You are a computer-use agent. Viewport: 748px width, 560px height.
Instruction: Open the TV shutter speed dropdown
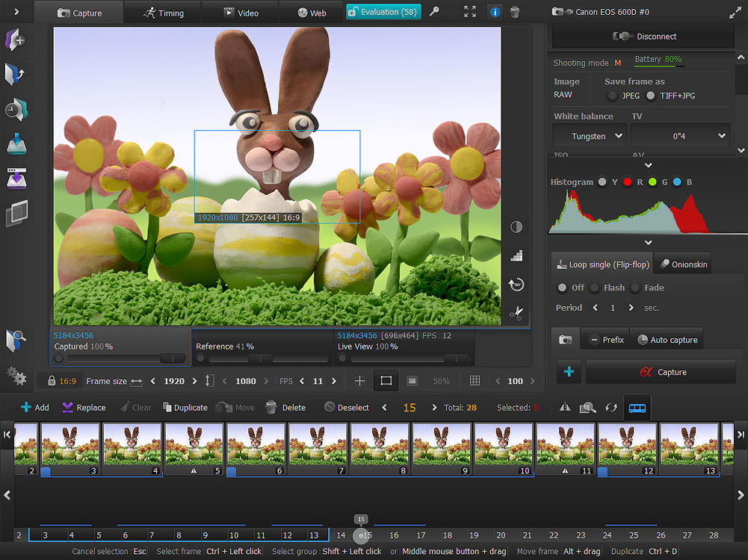[680, 136]
